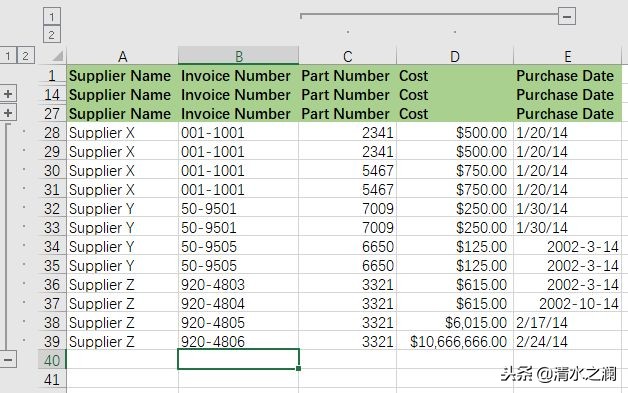The image size is (628, 393).
Task: Click date 1/30/14 in row 32
Action: 568,208
